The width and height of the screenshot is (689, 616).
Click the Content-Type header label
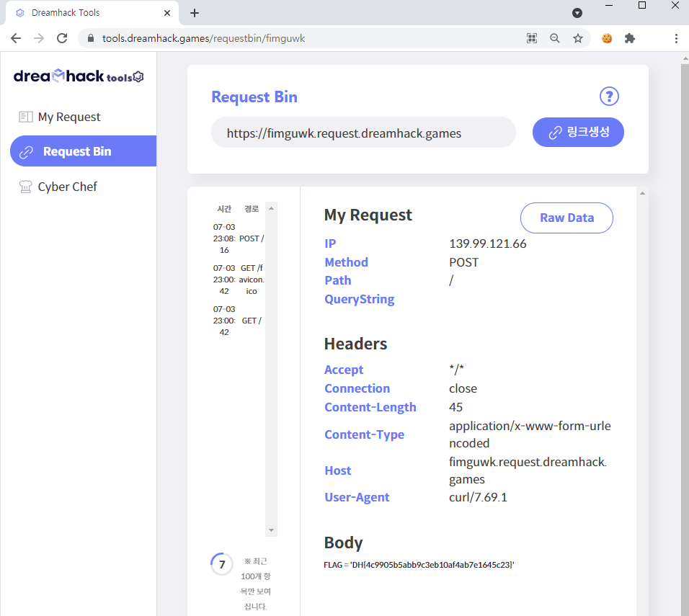click(364, 434)
